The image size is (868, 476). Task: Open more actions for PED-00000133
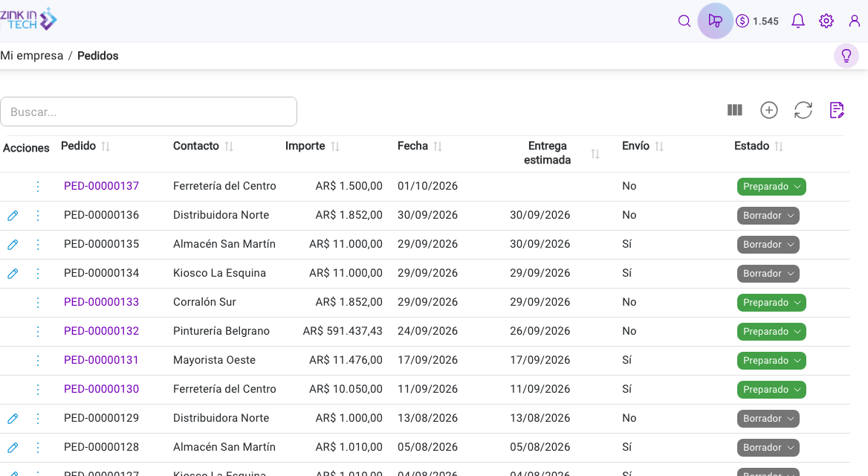[x=38, y=303]
